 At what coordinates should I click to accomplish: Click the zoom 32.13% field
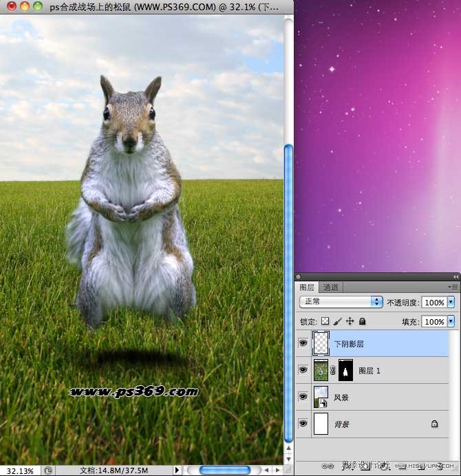(20, 470)
